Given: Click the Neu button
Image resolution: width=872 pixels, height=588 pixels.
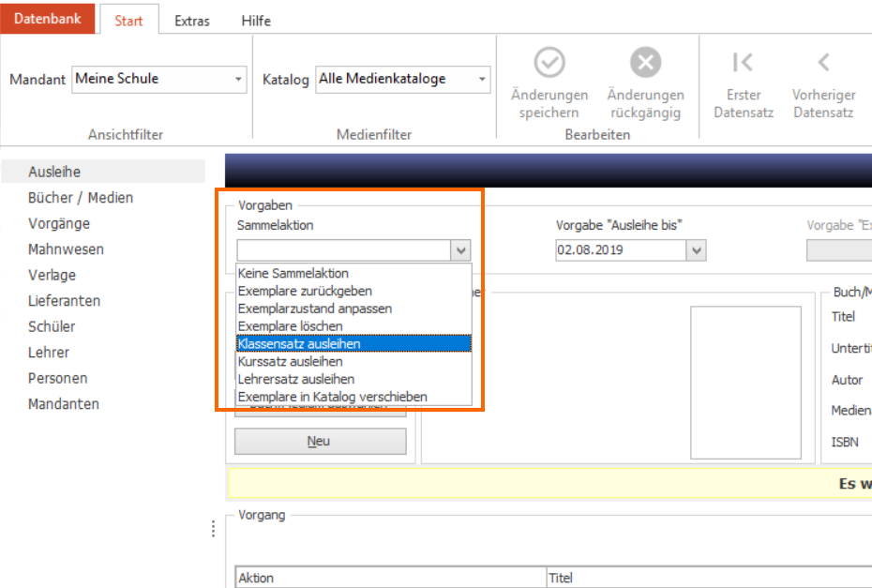Looking at the screenshot, I should pos(321,441).
